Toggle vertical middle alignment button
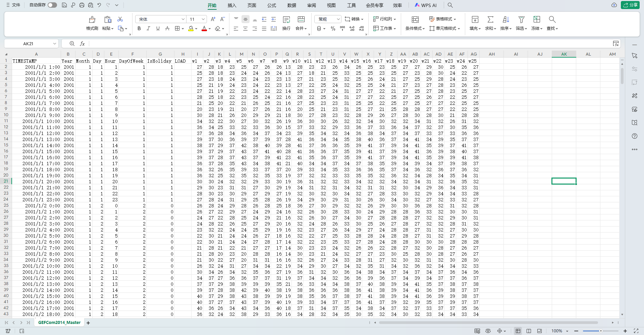644x335 pixels. [246, 19]
